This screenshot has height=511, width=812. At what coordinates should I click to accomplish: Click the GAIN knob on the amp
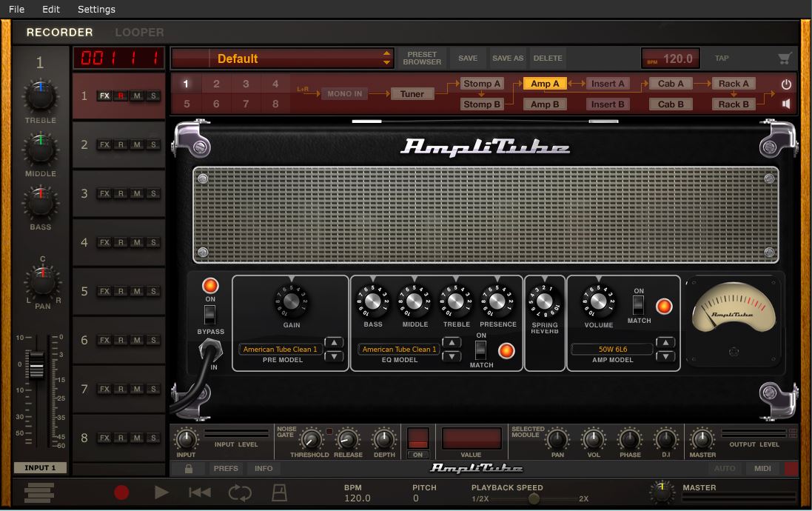[x=291, y=301]
